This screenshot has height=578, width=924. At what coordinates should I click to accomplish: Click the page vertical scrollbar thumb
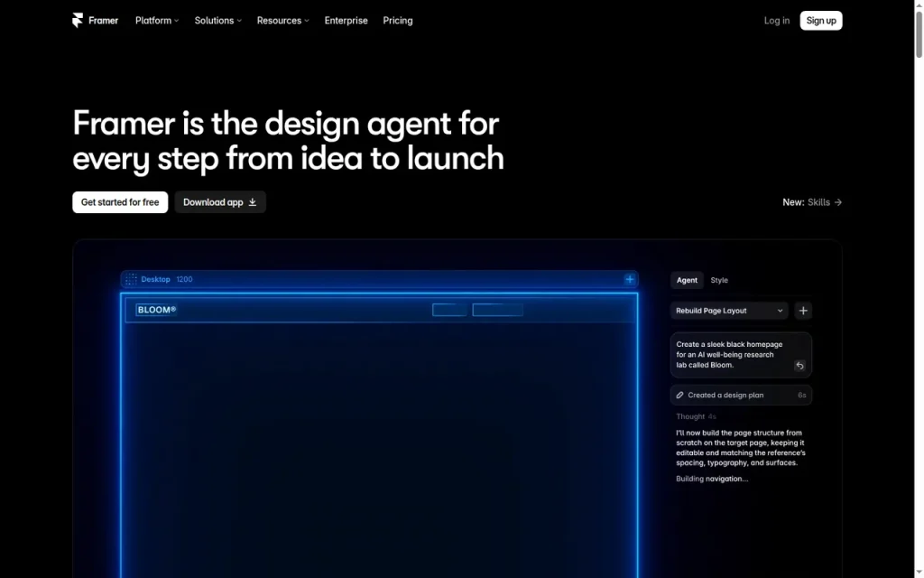coord(919,34)
